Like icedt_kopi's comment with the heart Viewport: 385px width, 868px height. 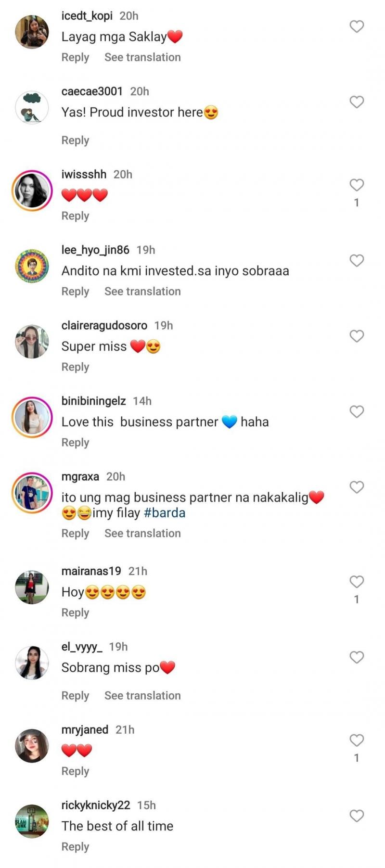pyautogui.click(x=357, y=26)
